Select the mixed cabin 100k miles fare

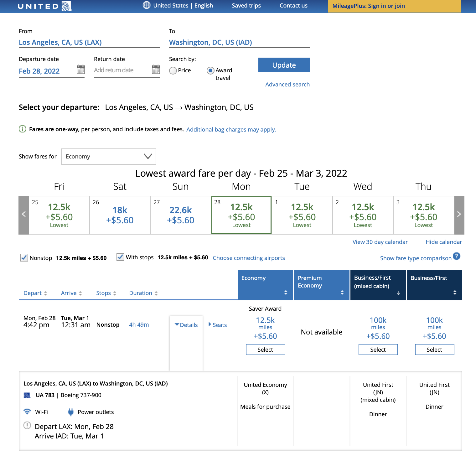pyautogui.click(x=378, y=350)
